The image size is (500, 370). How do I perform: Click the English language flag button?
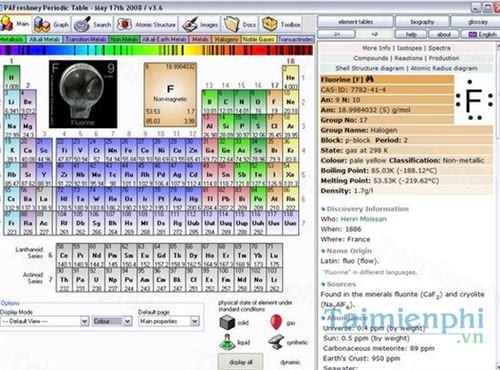[x=482, y=34]
